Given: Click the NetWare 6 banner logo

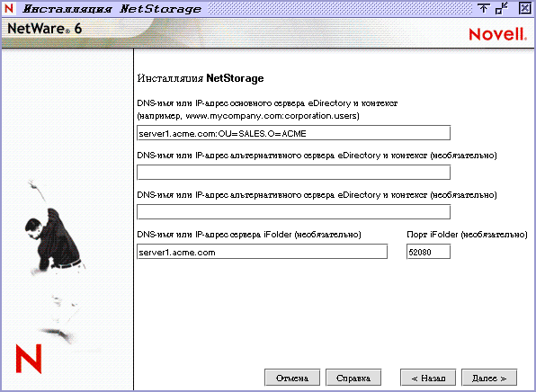Looking at the screenshot, I should click(x=44, y=29).
